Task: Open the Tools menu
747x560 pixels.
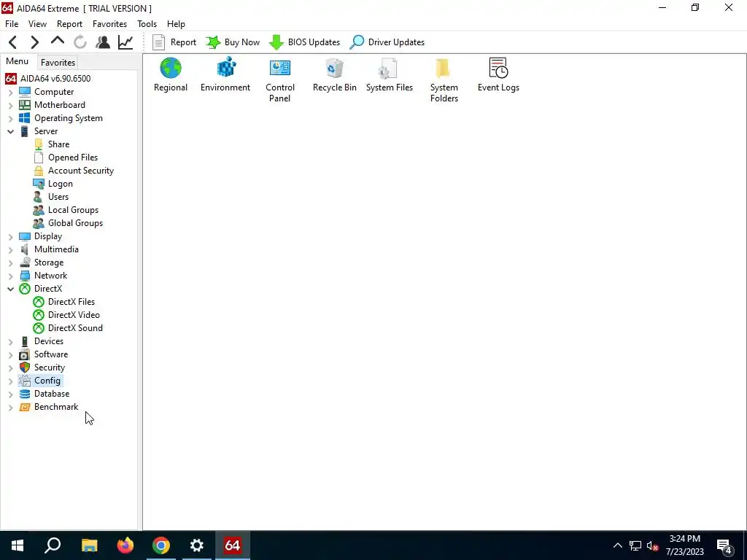Action: [x=147, y=24]
